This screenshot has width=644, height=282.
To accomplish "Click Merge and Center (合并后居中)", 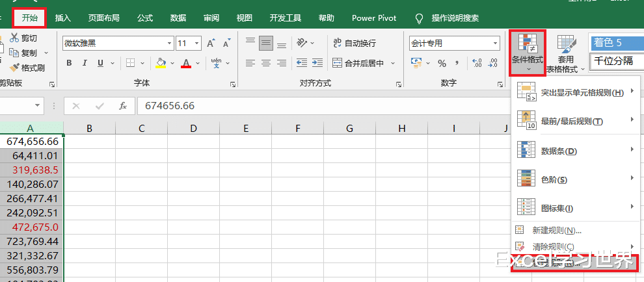I will pos(358,63).
